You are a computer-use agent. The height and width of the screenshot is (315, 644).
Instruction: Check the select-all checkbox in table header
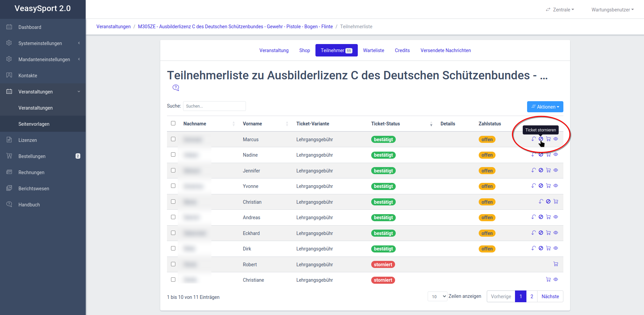[x=173, y=123]
